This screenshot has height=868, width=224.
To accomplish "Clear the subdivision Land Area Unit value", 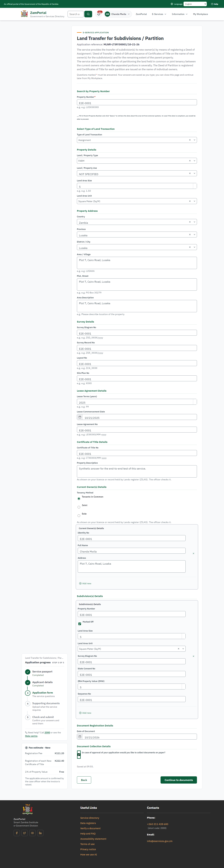I will 178,649.
